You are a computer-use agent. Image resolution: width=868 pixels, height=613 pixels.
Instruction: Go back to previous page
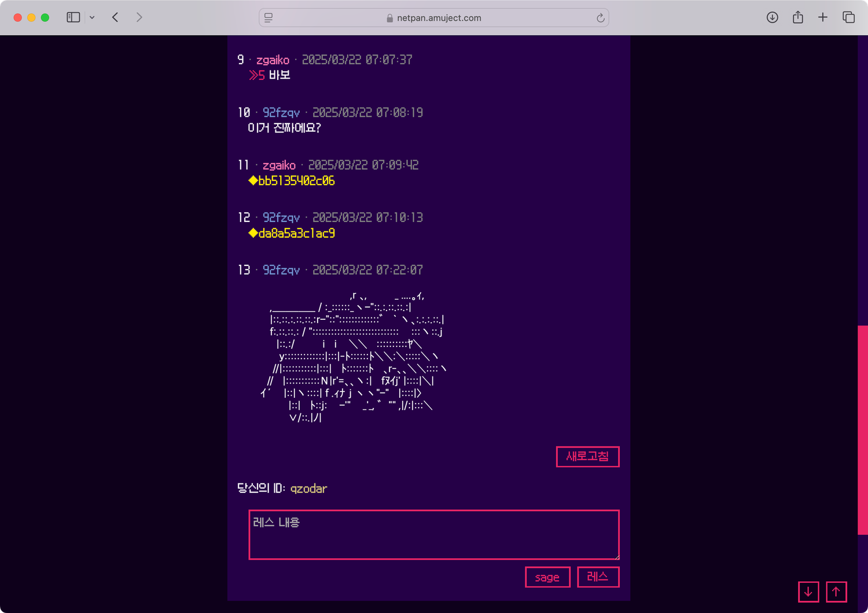[x=115, y=17]
